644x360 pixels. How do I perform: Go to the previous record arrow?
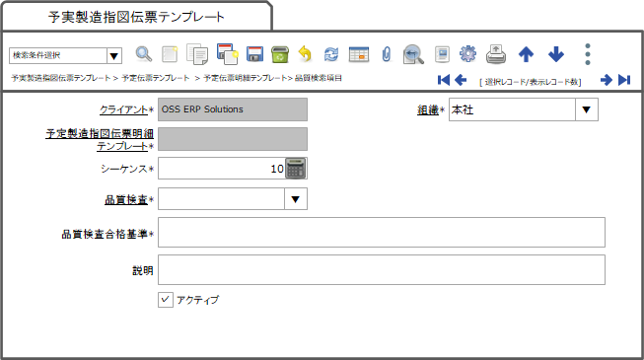tap(461, 80)
